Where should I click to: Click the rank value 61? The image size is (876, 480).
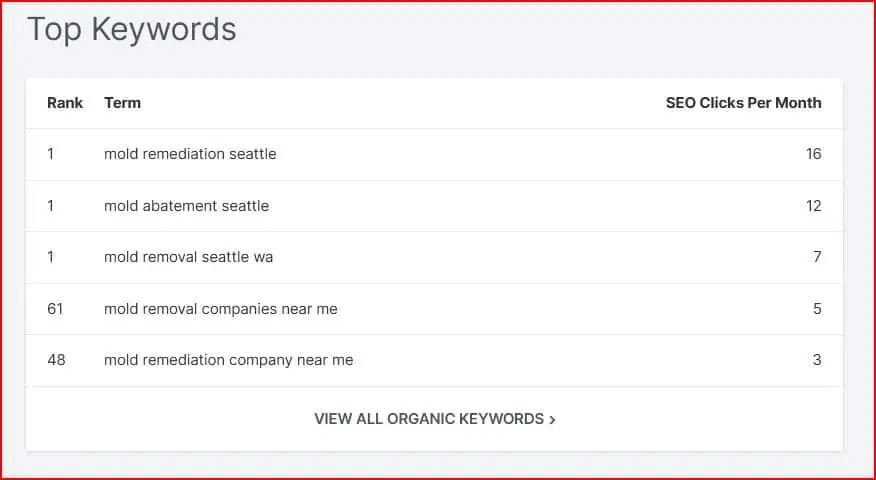pyautogui.click(x=55, y=309)
